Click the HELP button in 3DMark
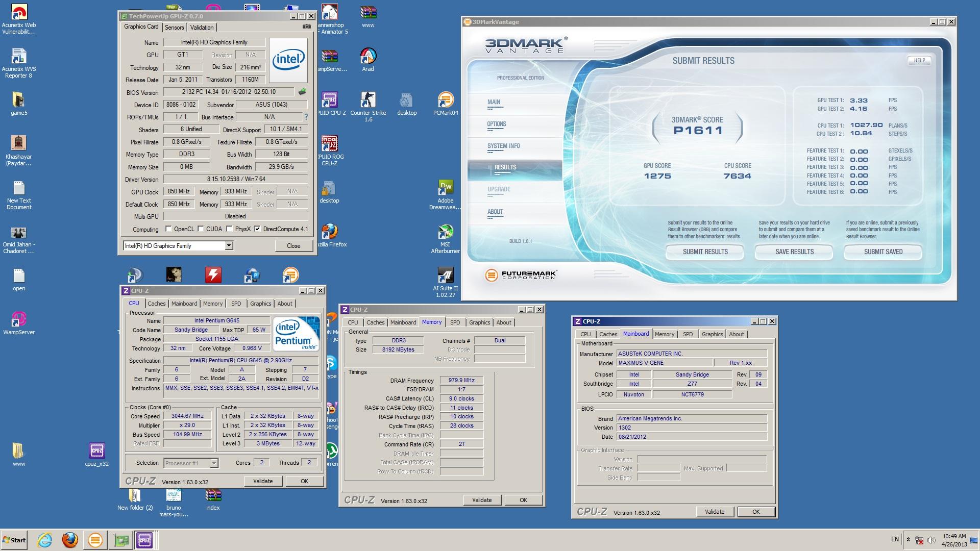The image size is (980, 551). coord(919,60)
